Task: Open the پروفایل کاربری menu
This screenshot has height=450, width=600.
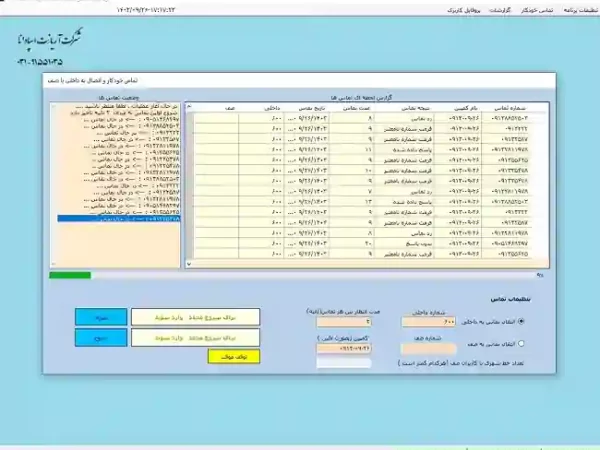Action: pyautogui.click(x=464, y=10)
